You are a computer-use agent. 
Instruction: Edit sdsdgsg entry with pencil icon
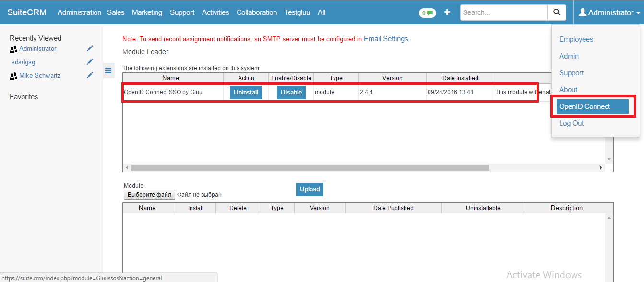(x=90, y=62)
